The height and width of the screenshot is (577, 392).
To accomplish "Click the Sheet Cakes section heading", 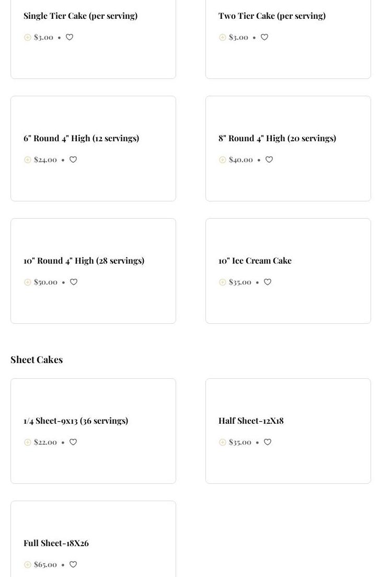I will pyautogui.click(x=37, y=359).
